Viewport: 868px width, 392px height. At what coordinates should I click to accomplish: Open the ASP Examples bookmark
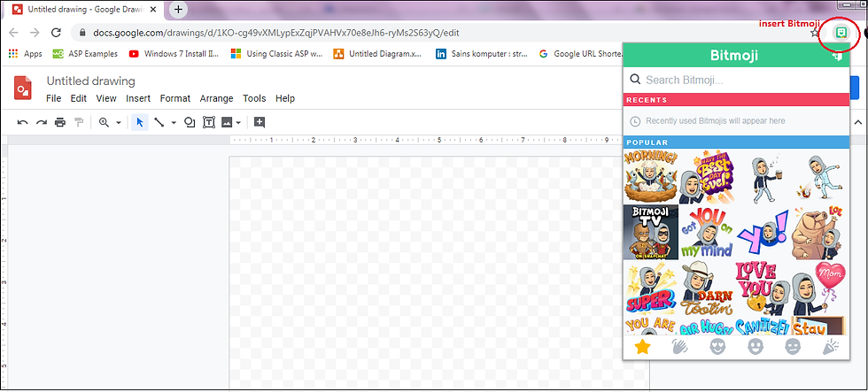coord(85,54)
